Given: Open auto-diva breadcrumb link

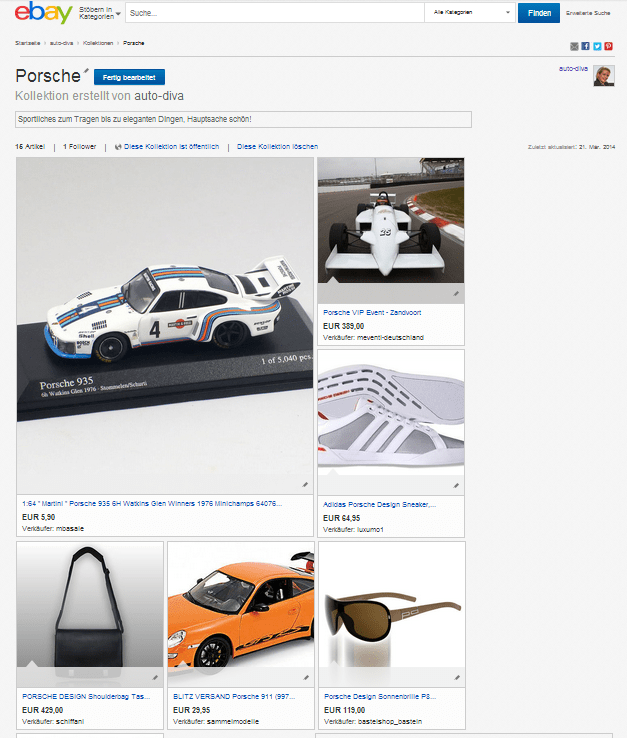Looking at the screenshot, I should (x=61, y=43).
